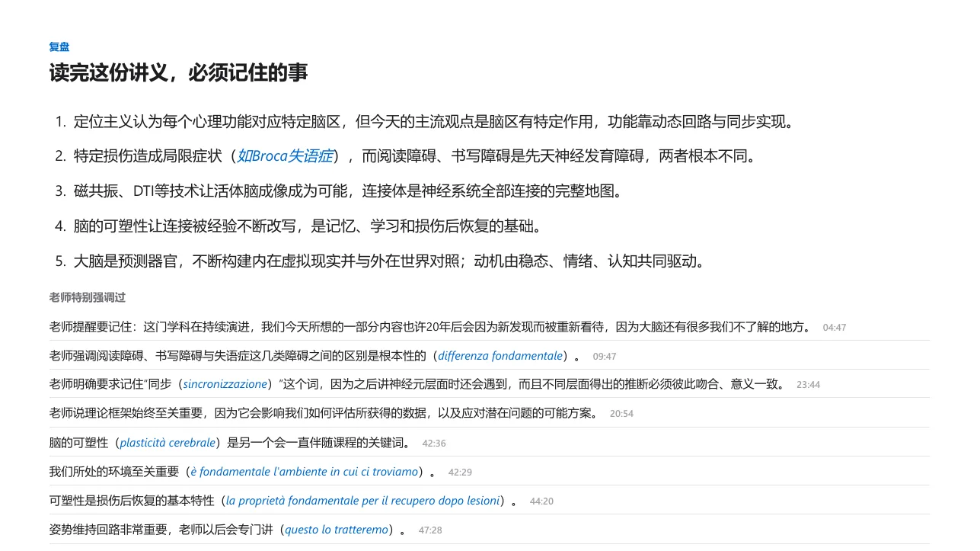Jump to the 09:47 timestamp
This screenshot has height=551, width=980.
click(x=604, y=357)
